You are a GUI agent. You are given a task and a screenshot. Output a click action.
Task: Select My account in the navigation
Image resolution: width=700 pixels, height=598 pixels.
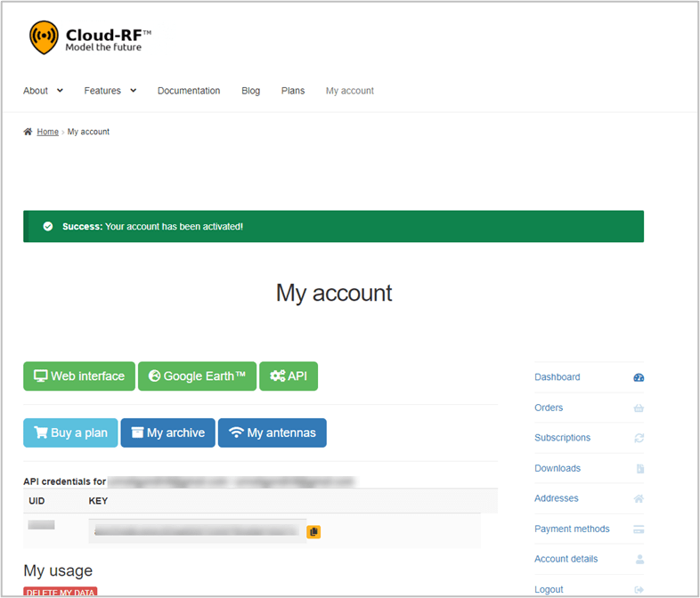pyautogui.click(x=350, y=91)
